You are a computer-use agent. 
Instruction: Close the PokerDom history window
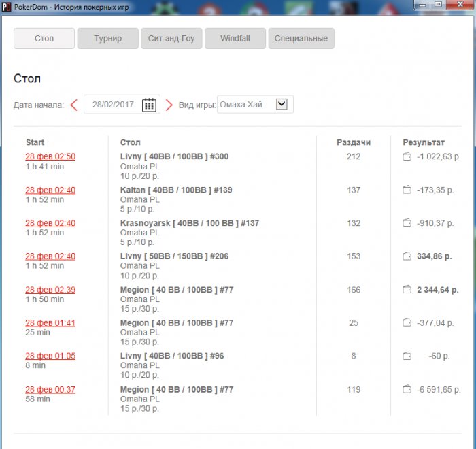point(460,5)
